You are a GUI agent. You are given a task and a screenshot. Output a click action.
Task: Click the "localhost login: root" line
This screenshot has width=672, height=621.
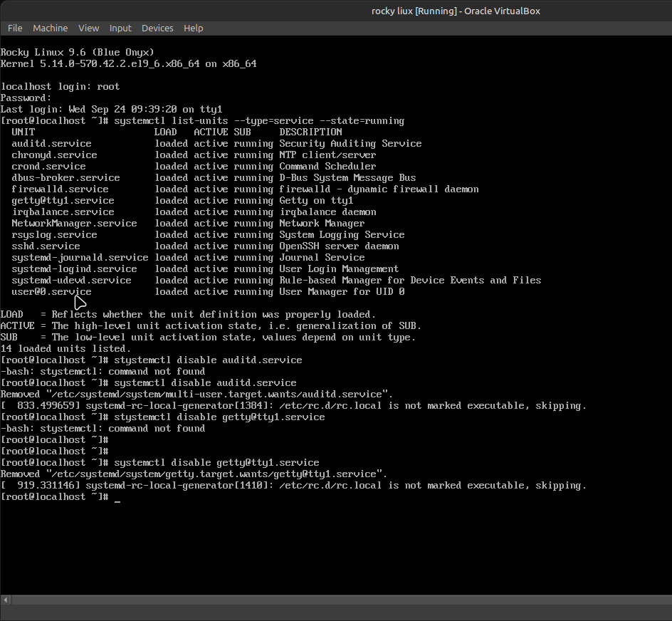pyautogui.click(x=60, y=87)
